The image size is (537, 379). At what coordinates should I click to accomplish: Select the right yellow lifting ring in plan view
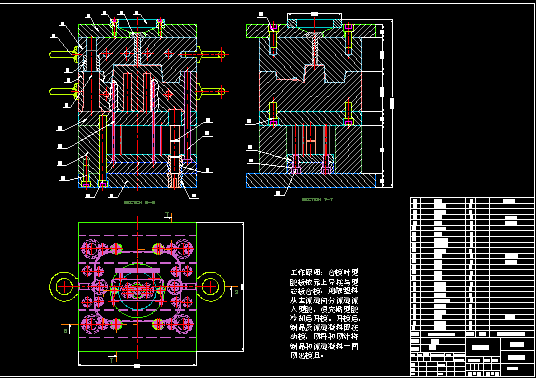(x=210, y=287)
